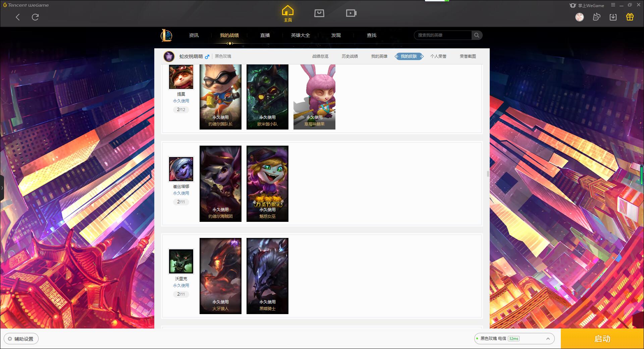Open the 黑暗骑士 skin card
This screenshot has width=644, height=349.
(x=267, y=276)
